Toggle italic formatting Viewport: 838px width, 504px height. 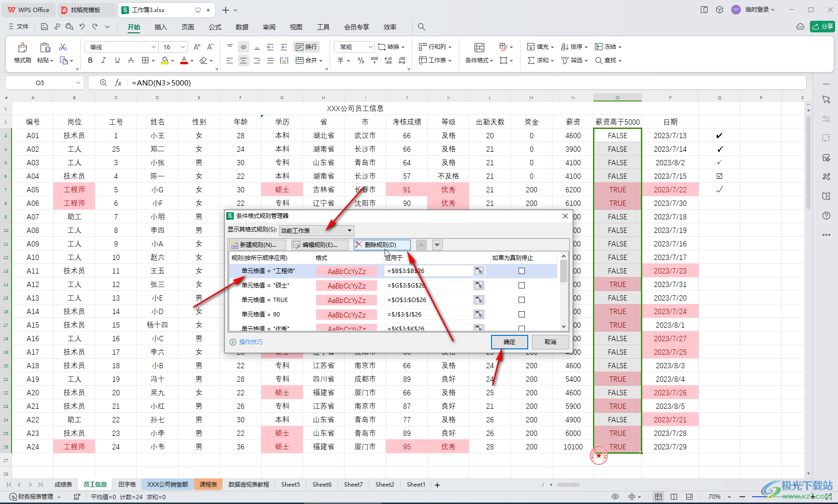click(103, 60)
